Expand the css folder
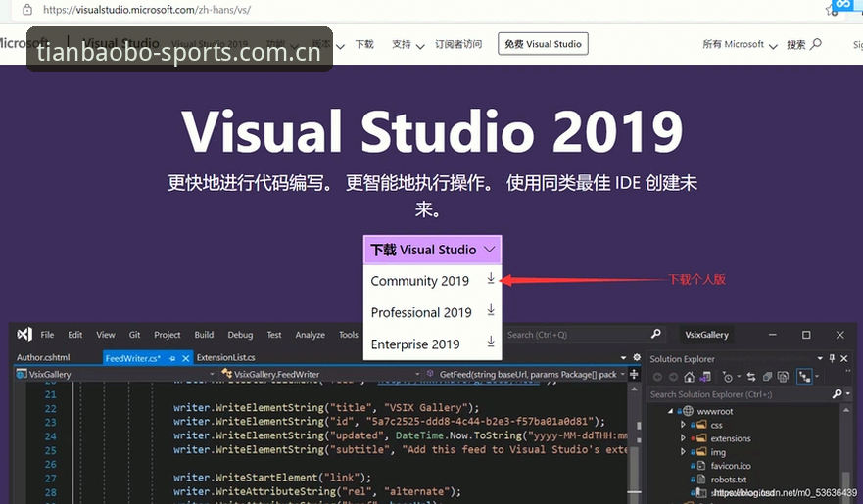 pyautogui.click(x=683, y=425)
